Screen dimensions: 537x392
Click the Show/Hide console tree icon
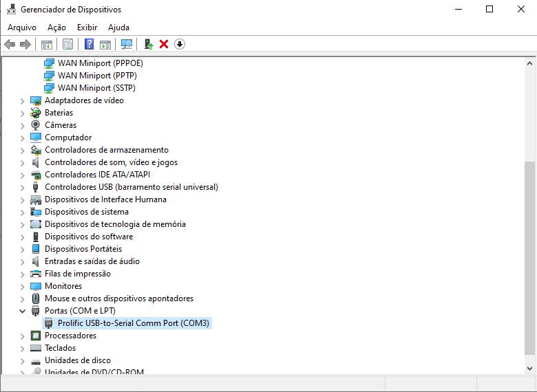pyautogui.click(x=47, y=44)
